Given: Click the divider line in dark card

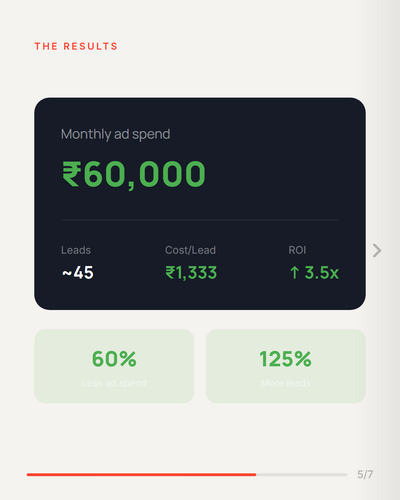Looking at the screenshot, I should pos(200,220).
